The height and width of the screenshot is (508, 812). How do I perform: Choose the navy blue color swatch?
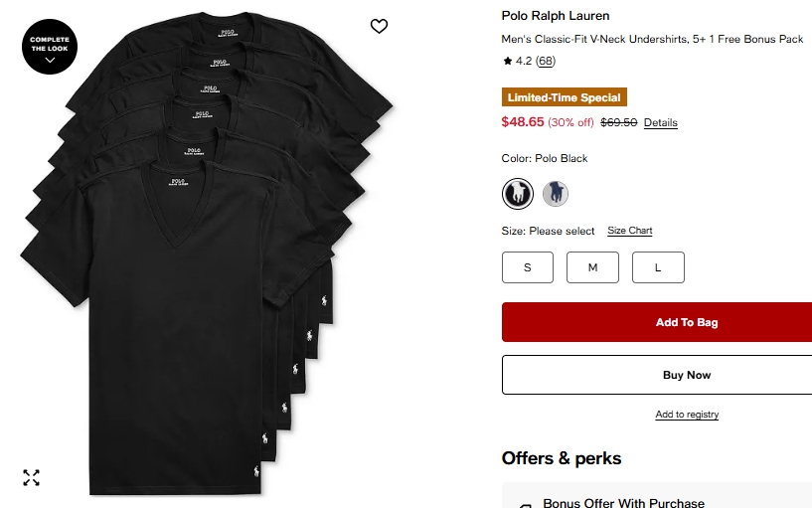pos(556,193)
